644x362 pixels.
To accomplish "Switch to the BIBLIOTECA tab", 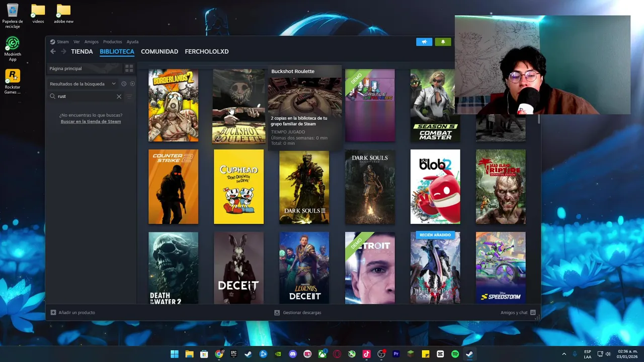I will (x=117, y=51).
